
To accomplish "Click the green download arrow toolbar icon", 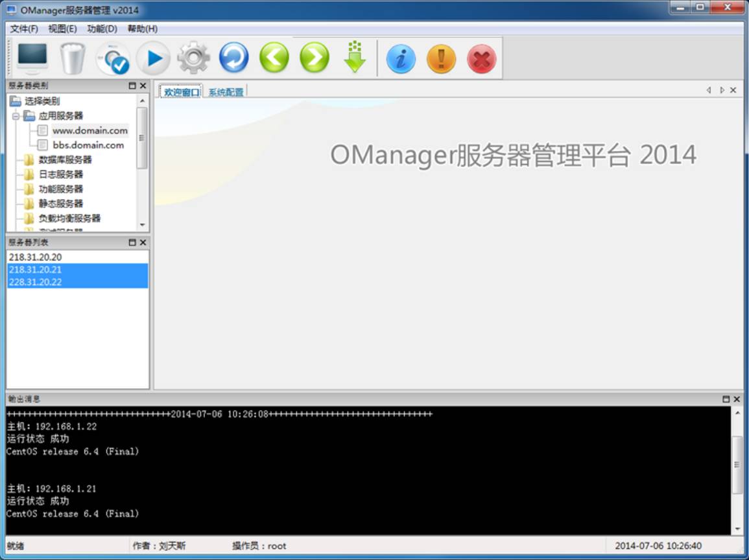I will coord(355,57).
